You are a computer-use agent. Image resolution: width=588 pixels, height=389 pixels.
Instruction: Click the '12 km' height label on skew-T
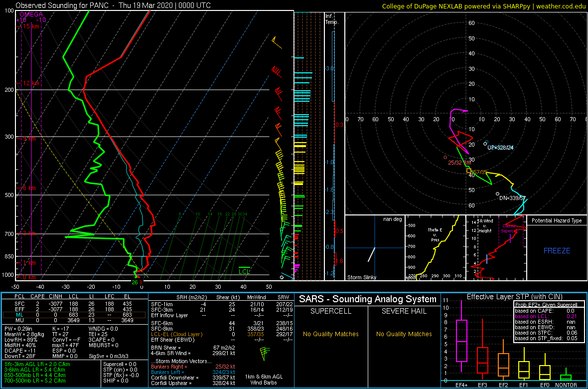pyautogui.click(x=31, y=83)
